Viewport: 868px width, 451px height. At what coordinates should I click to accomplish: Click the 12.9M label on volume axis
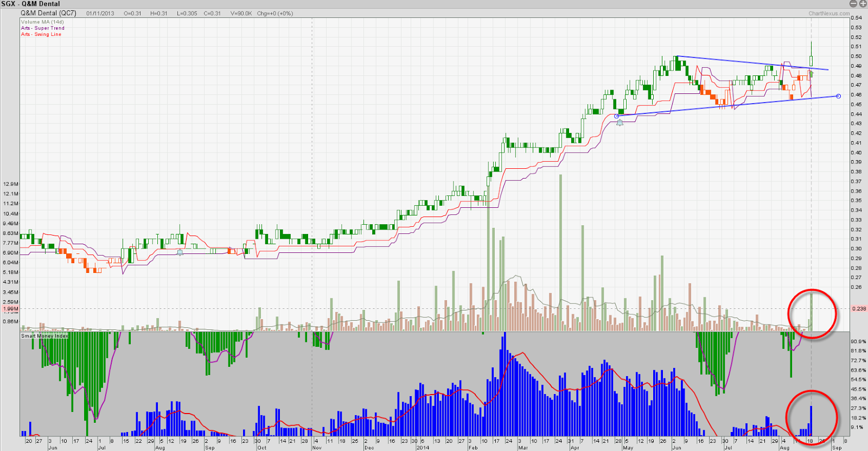tap(11, 184)
